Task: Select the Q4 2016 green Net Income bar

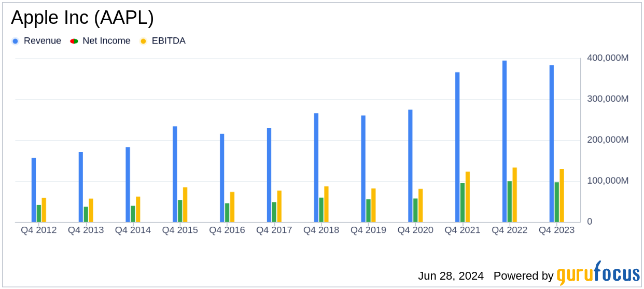Action: coord(227,213)
